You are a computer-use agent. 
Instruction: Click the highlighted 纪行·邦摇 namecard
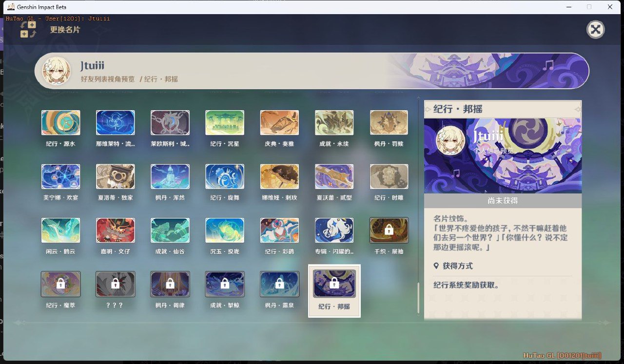pyautogui.click(x=334, y=290)
